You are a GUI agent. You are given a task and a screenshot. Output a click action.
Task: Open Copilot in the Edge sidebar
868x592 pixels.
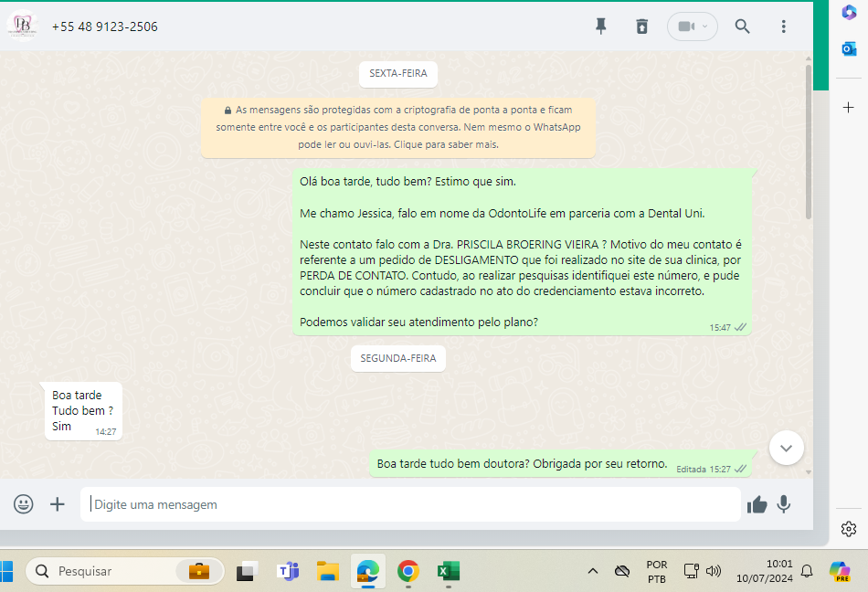849,12
